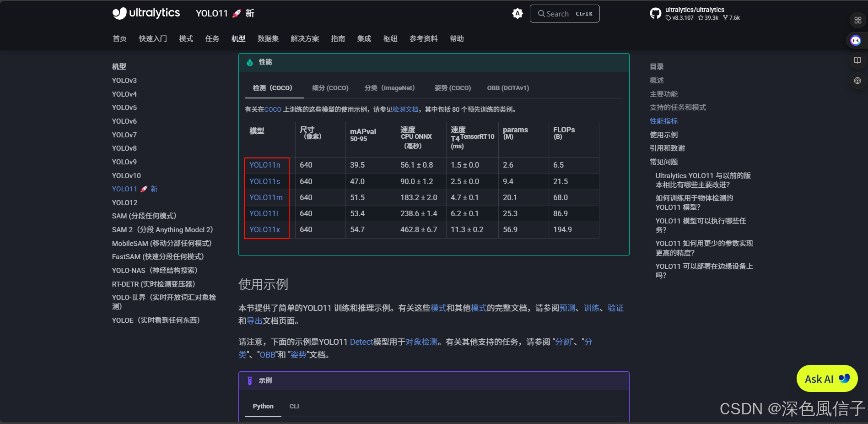Open SAM (分段任何模式) in the sidebar
Viewport: 868px width, 424px height.
144,216
